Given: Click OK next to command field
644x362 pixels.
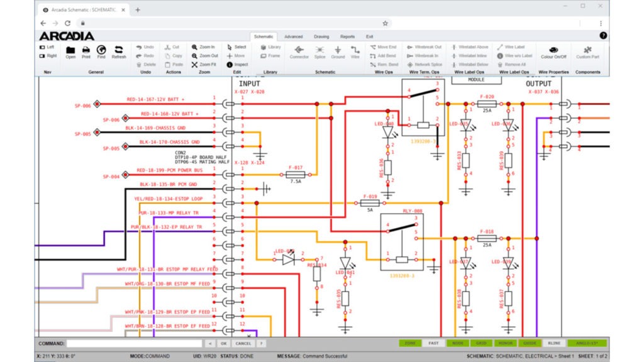Looking at the screenshot, I should (x=224, y=343).
